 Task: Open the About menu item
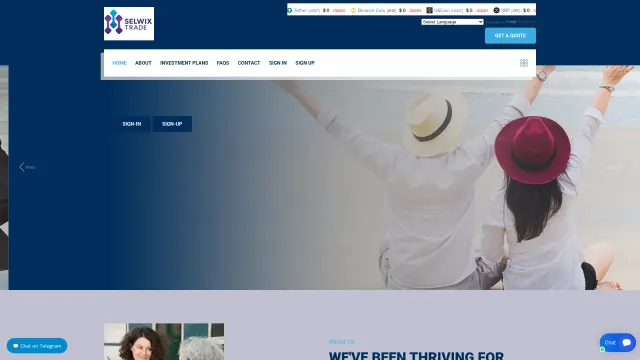click(143, 63)
